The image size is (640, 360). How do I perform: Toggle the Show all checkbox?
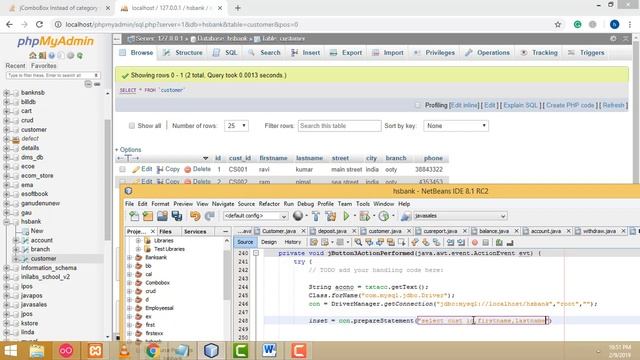(131, 126)
